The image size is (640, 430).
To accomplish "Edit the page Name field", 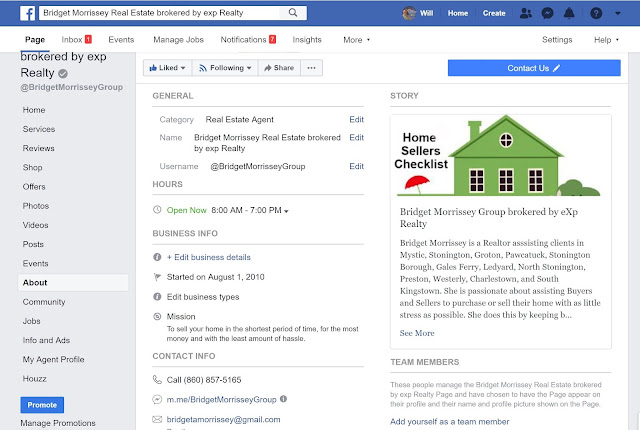I will pos(356,137).
